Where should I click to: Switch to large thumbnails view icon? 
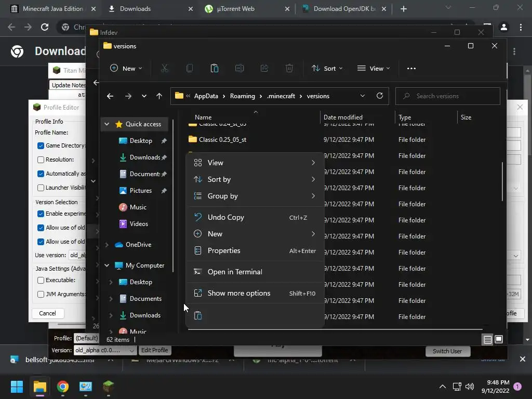pyautogui.click(x=499, y=339)
